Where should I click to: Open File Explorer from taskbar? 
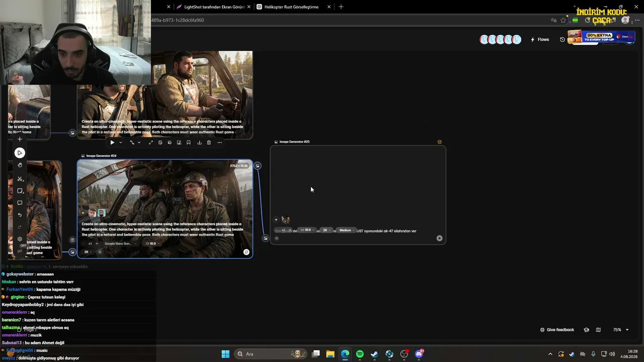click(330, 354)
